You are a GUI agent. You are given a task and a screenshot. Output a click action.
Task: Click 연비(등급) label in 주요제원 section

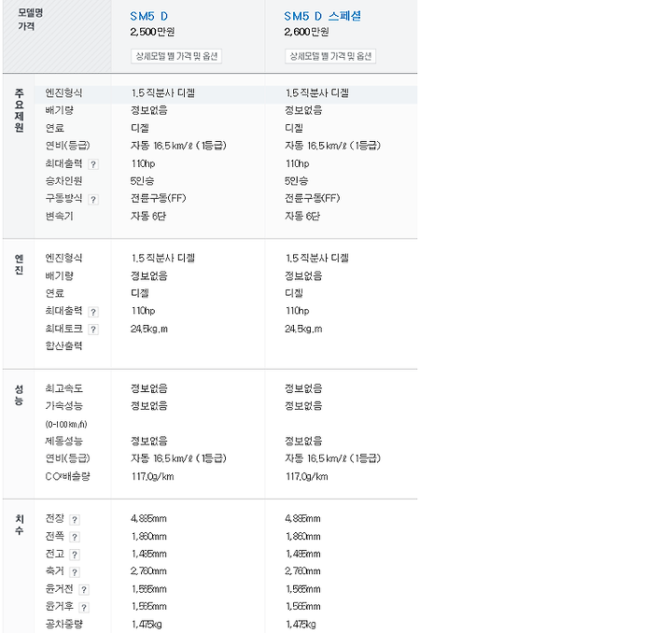tap(68, 146)
